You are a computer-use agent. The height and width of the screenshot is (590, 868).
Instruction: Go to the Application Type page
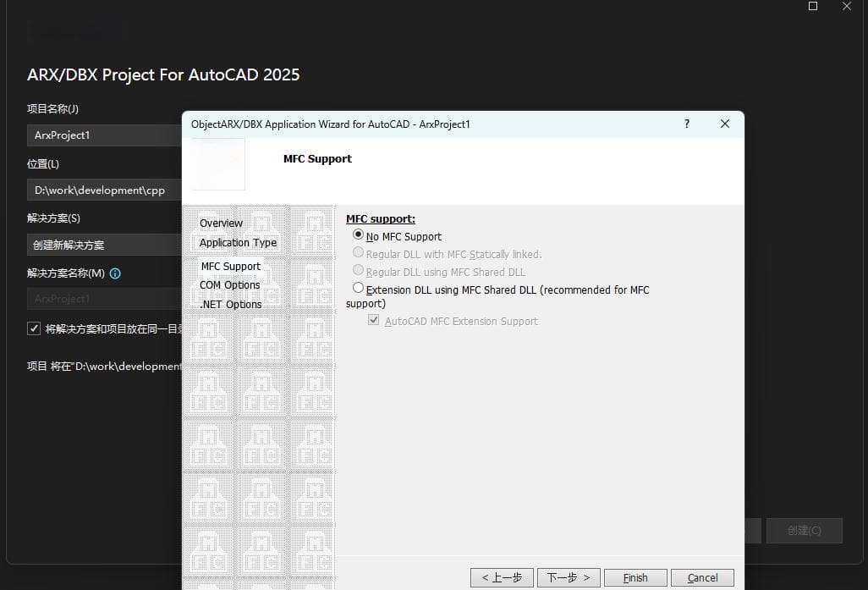point(238,243)
